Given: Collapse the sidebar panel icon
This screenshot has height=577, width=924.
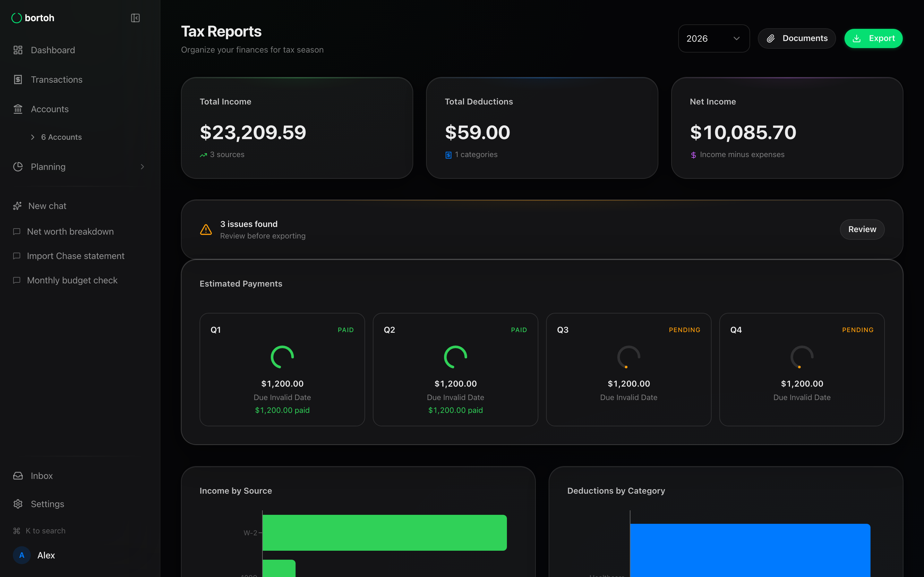Looking at the screenshot, I should (135, 18).
